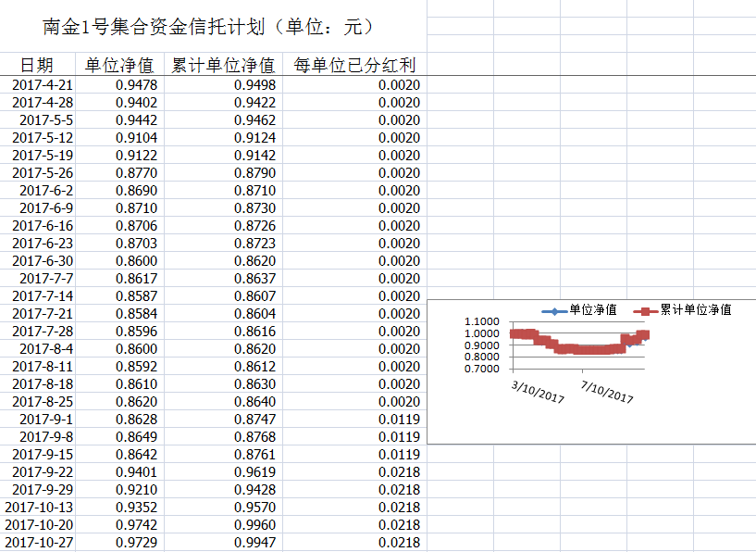This screenshot has width=756, height=552.
Task: Select the 每单位已分红利 header cell
Action: click(354, 65)
